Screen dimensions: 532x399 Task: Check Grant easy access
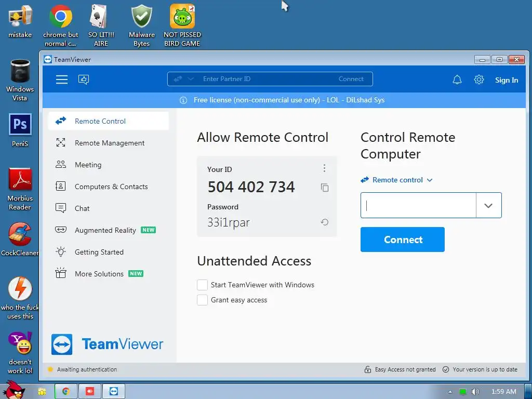tap(202, 300)
